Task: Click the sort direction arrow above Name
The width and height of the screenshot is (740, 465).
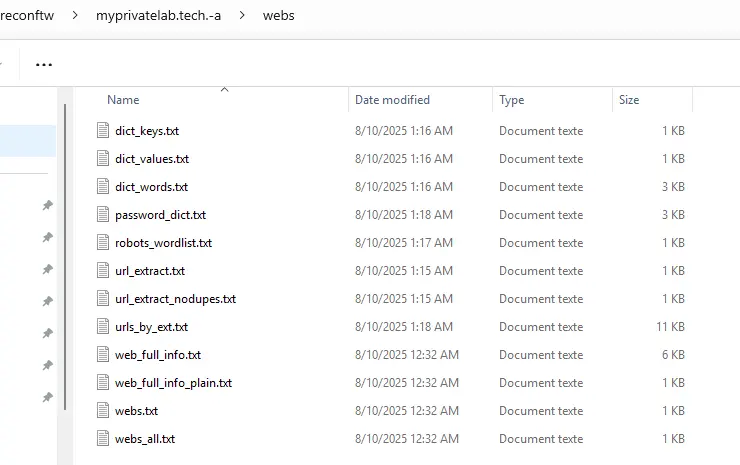Action: click(x=224, y=90)
